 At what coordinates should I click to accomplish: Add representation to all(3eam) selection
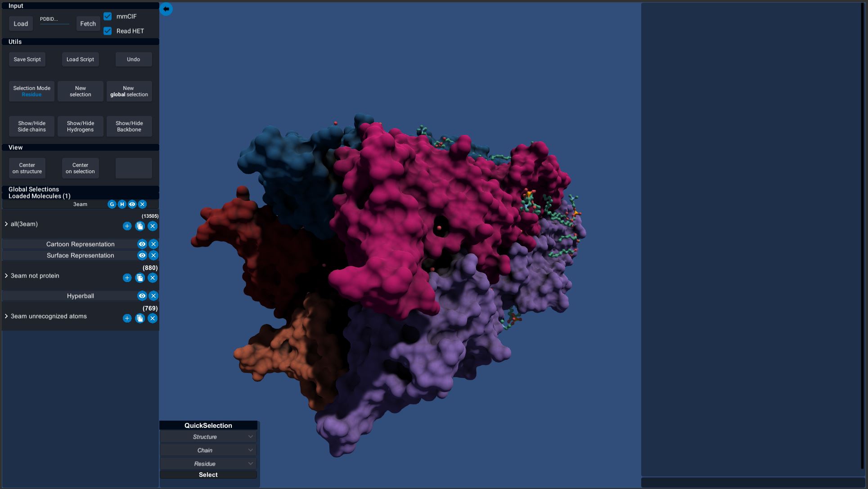127,226
